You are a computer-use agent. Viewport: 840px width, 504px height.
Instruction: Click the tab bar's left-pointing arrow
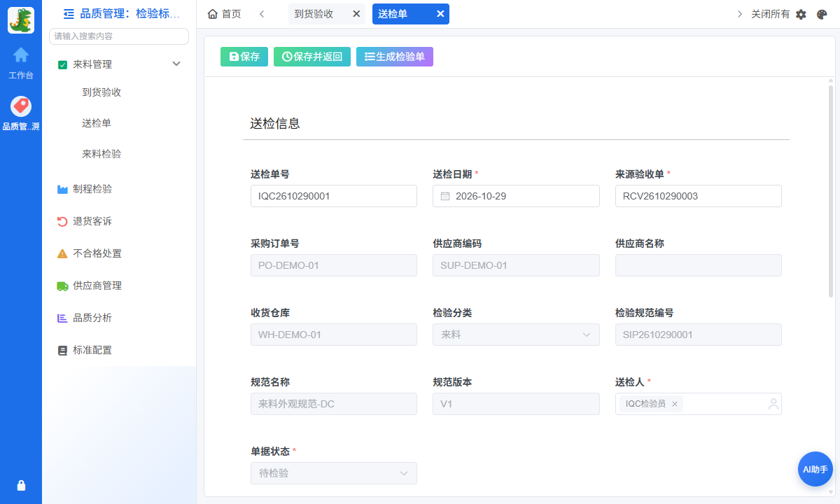tap(261, 14)
